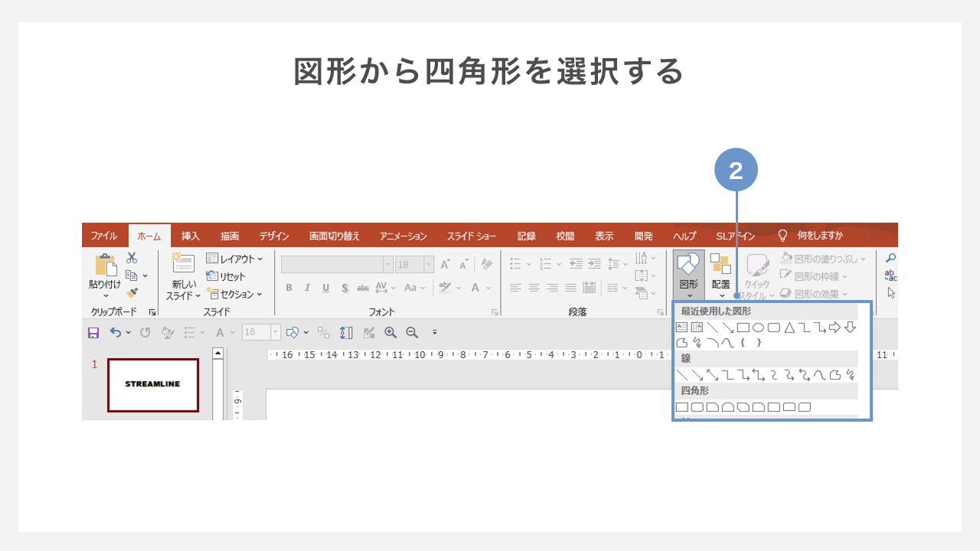Click the text highlight color button
Image resolution: width=980 pixels, height=551 pixels.
[443, 288]
